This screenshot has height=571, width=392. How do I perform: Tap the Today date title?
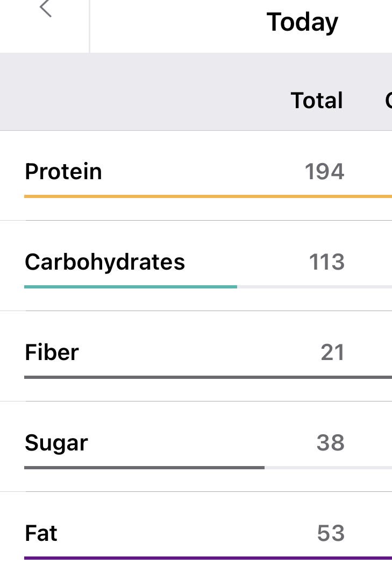(x=302, y=22)
